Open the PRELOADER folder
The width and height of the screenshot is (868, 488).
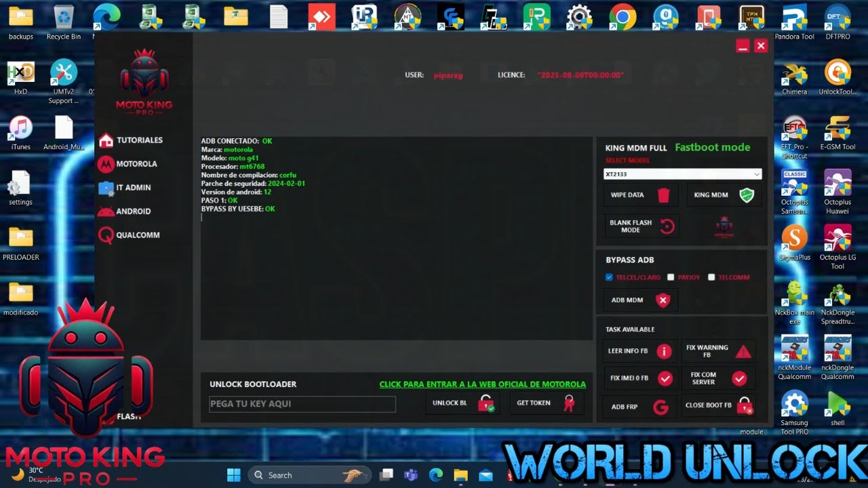[x=21, y=243]
